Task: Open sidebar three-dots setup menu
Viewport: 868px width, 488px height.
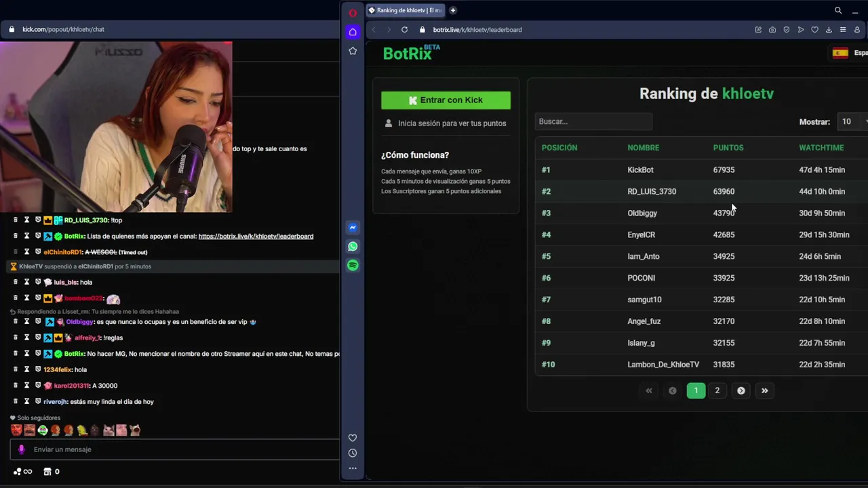Action: pyautogui.click(x=353, y=468)
